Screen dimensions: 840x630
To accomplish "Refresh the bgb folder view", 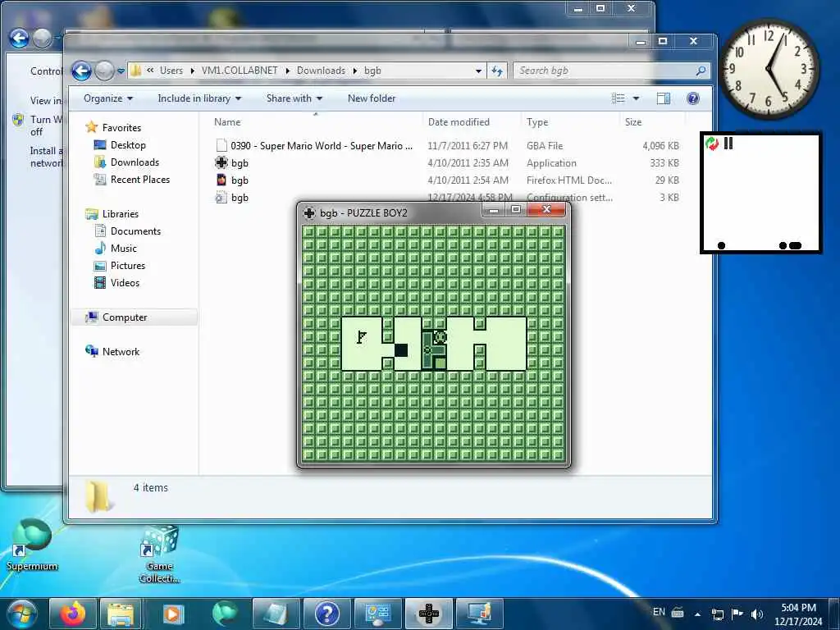I will coord(497,71).
